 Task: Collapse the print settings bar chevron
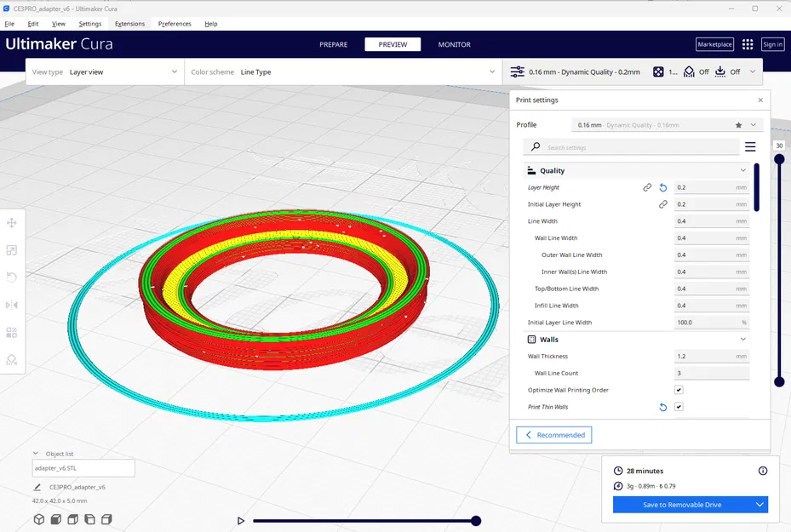coord(752,72)
